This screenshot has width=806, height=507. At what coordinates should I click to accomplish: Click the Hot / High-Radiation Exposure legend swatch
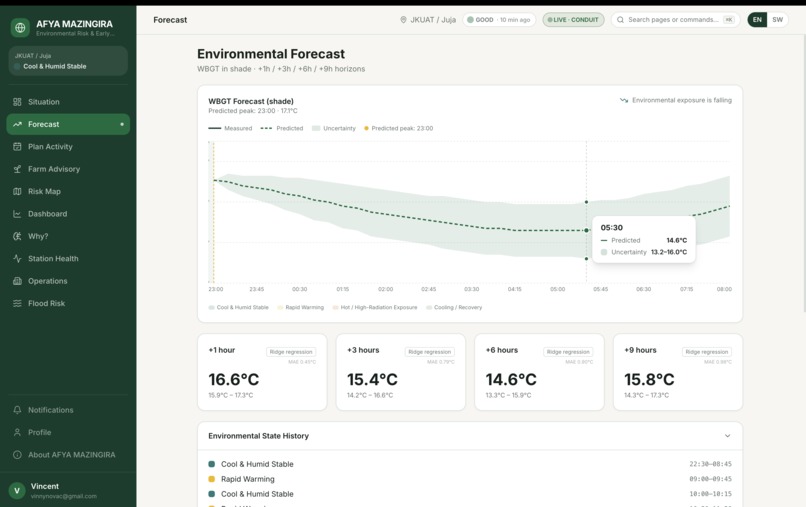click(335, 307)
